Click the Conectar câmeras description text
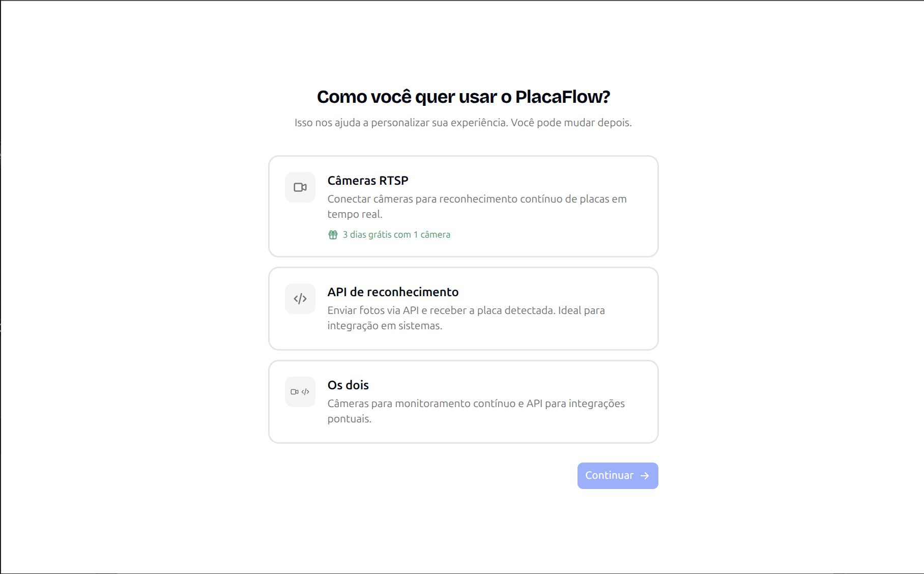The image size is (924, 574). [477, 199]
